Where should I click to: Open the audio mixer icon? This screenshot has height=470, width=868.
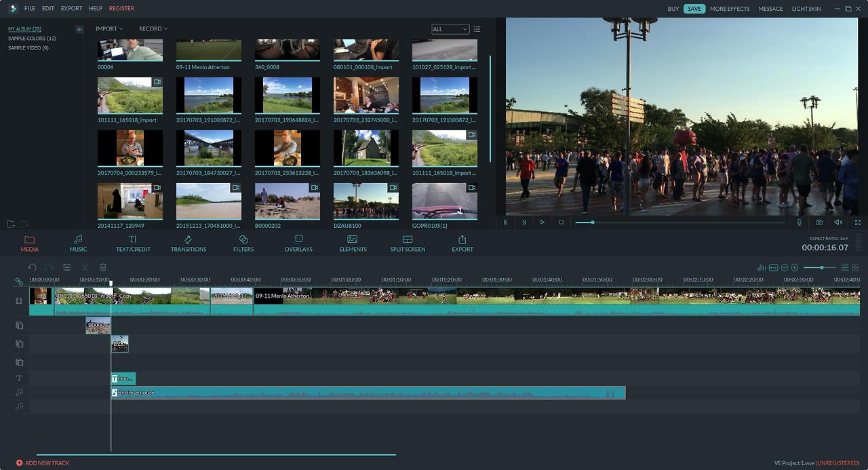(x=762, y=268)
